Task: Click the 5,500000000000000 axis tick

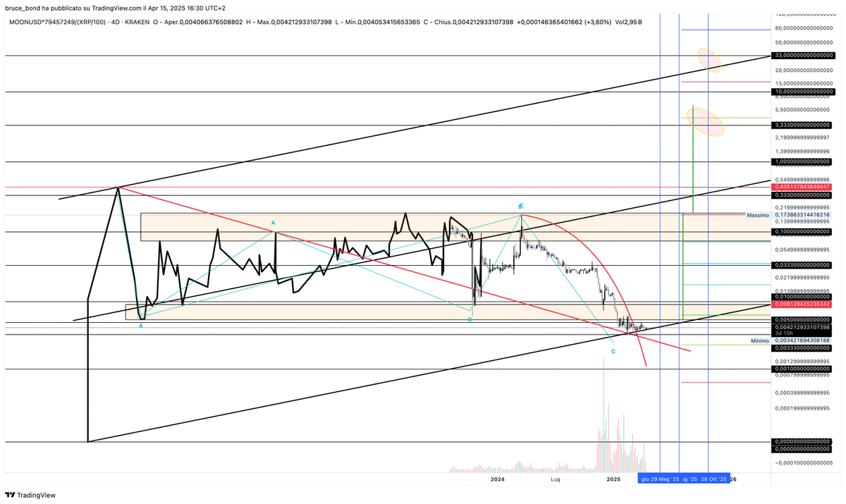Action: tap(803, 110)
